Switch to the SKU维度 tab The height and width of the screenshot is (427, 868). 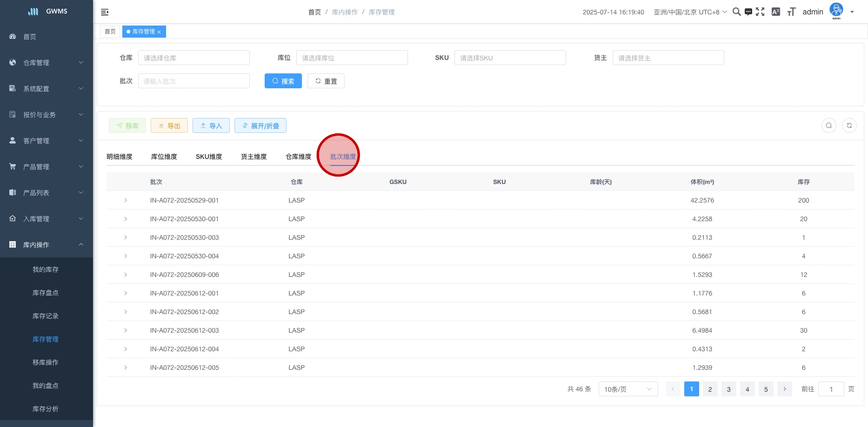pyautogui.click(x=208, y=157)
